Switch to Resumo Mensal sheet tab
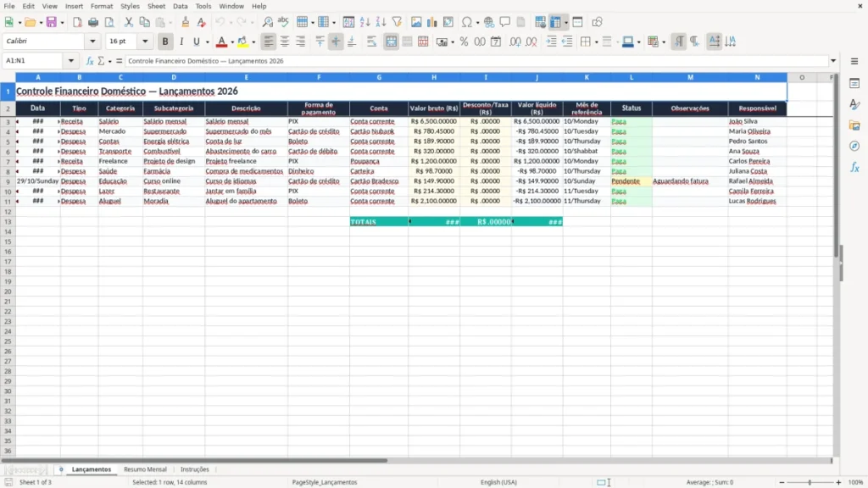Viewport: 868px width, 488px height. (x=145, y=469)
